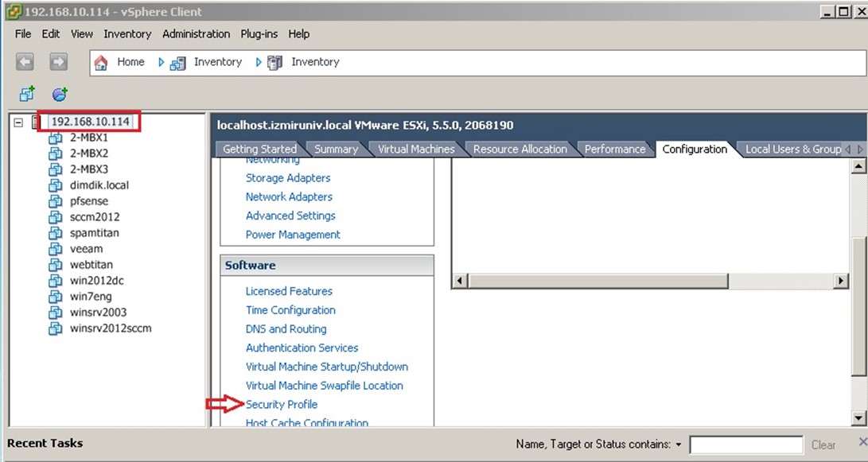
Task: Click the Clear filter button
Action: [823, 445]
